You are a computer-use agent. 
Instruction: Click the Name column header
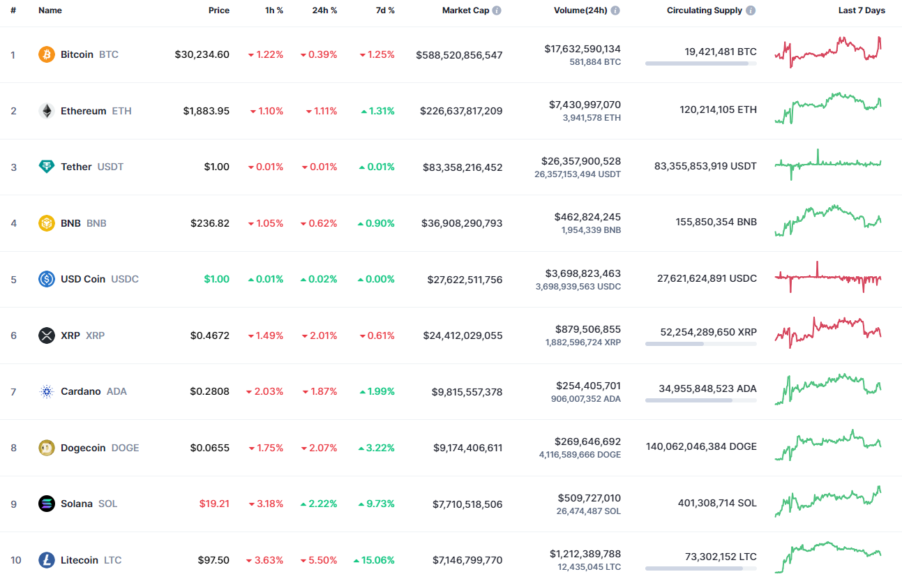click(x=50, y=10)
